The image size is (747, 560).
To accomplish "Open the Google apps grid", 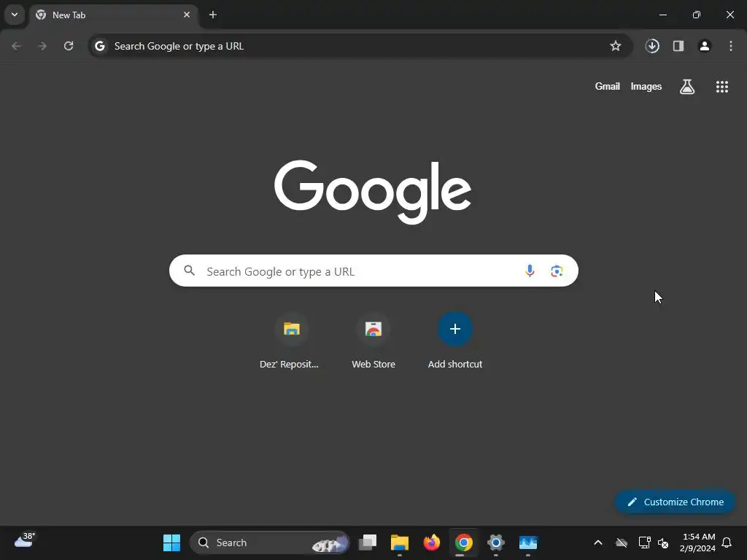I will coord(722,87).
